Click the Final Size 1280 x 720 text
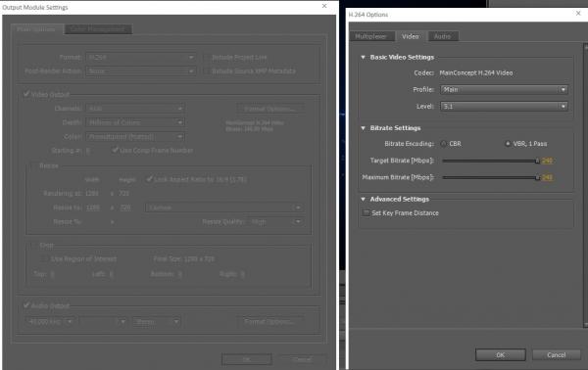Image resolution: width=588 pixels, height=370 pixels. [184, 258]
